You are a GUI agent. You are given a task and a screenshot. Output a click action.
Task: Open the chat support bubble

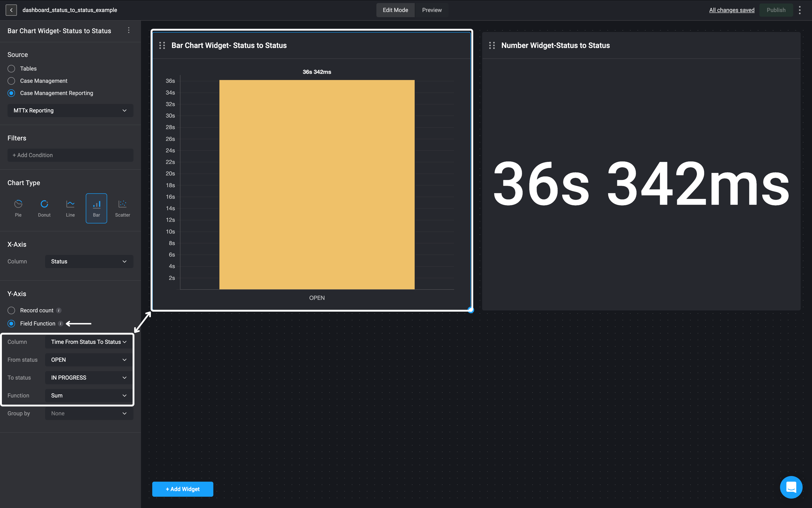[x=791, y=487]
